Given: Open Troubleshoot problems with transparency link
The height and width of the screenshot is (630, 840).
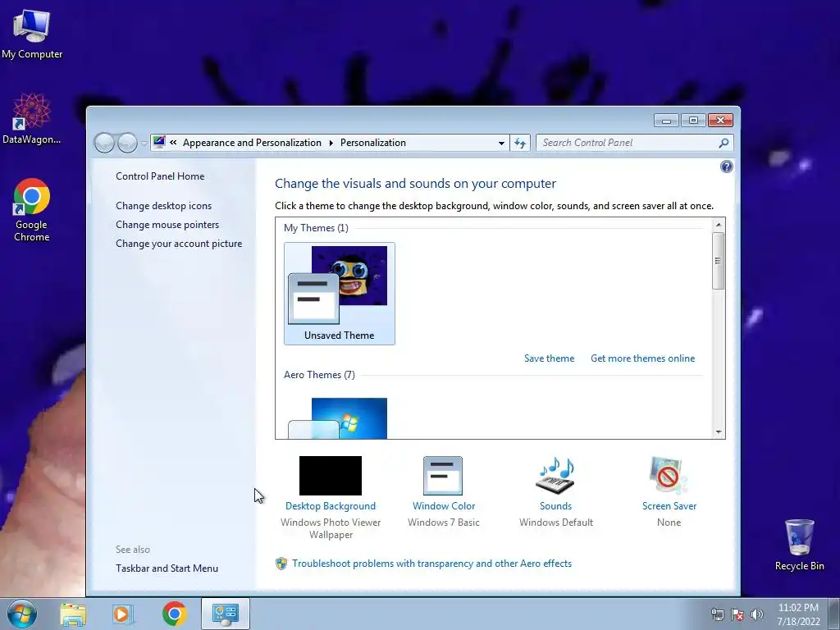Looking at the screenshot, I should pos(431,564).
